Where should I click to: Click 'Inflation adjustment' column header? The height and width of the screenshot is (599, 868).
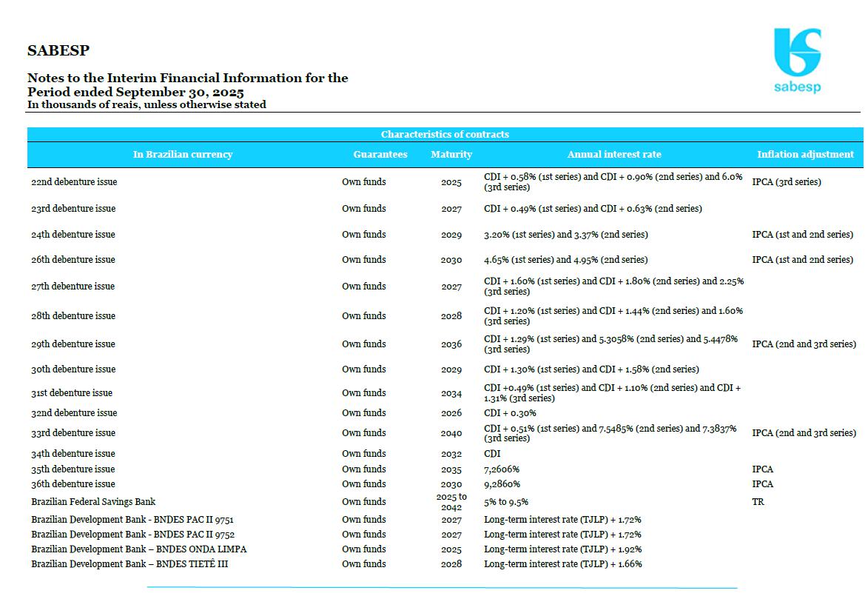[x=805, y=154]
